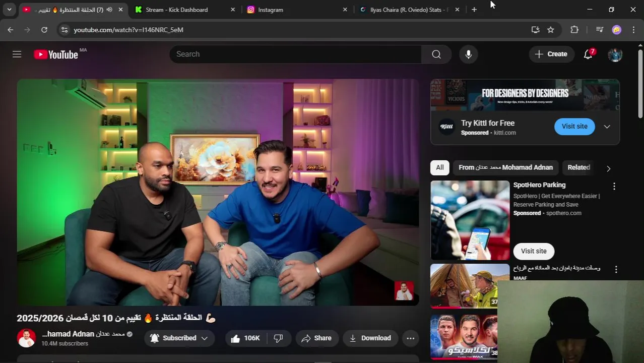Screen dimensions: 644x363
Task: Start voice search with the microphone
Action: pyautogui.click(x=469, y=54)
